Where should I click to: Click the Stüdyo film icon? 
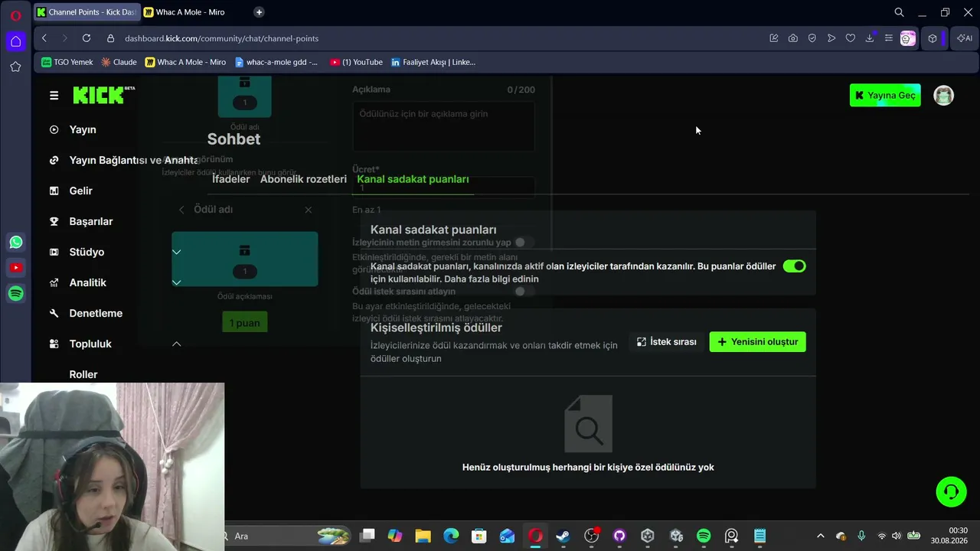click(x=54, y=252)
